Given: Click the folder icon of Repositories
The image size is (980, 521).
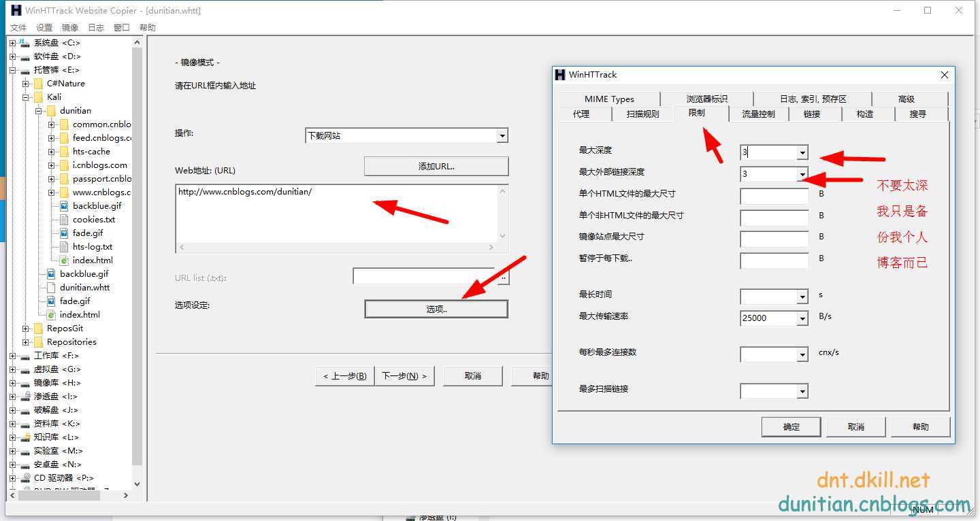Looking at the screenshot, I should pyautogui.click(x=38, y=342).
